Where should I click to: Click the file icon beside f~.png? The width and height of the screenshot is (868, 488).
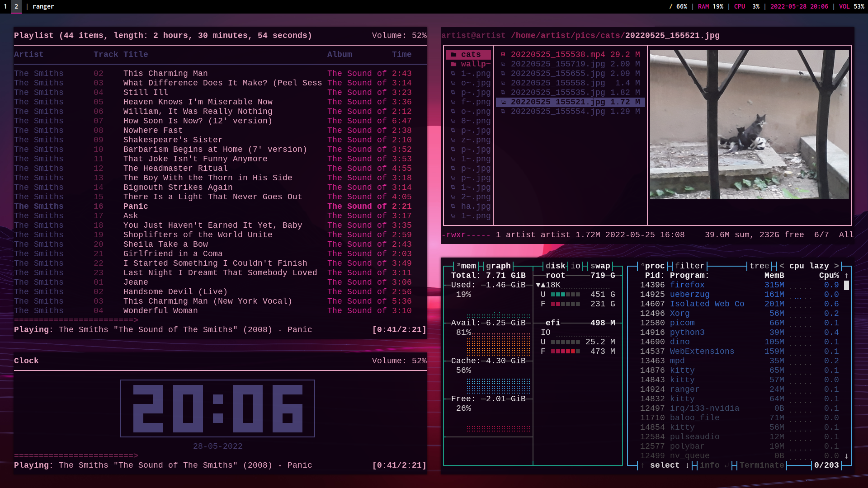pyautogui.click(x=453, y=102)
